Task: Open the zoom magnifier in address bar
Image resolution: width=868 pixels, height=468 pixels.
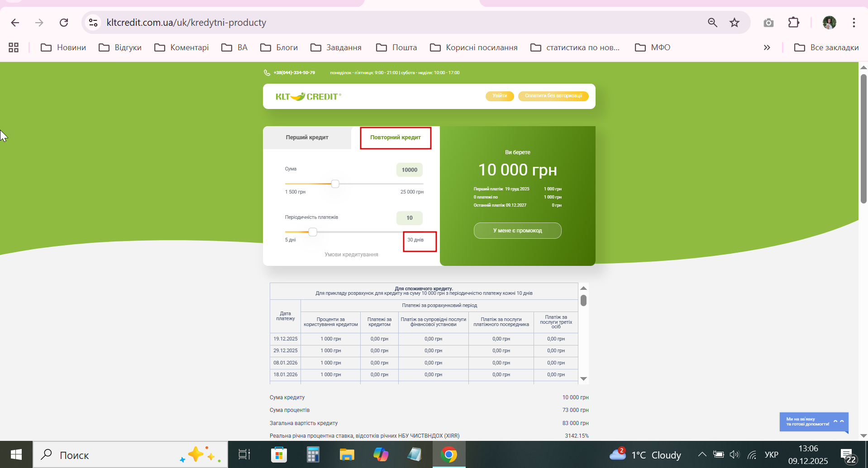Action: 712,23
